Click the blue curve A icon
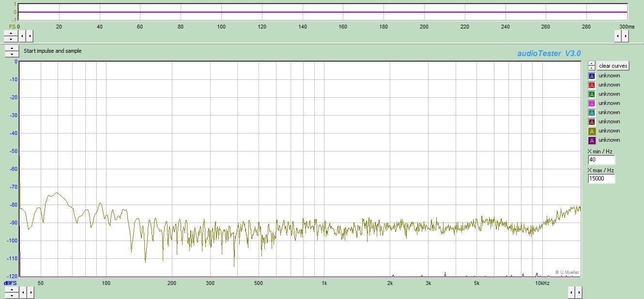The height and width of the screenshot is (299, 644). [x=592, y=76]
